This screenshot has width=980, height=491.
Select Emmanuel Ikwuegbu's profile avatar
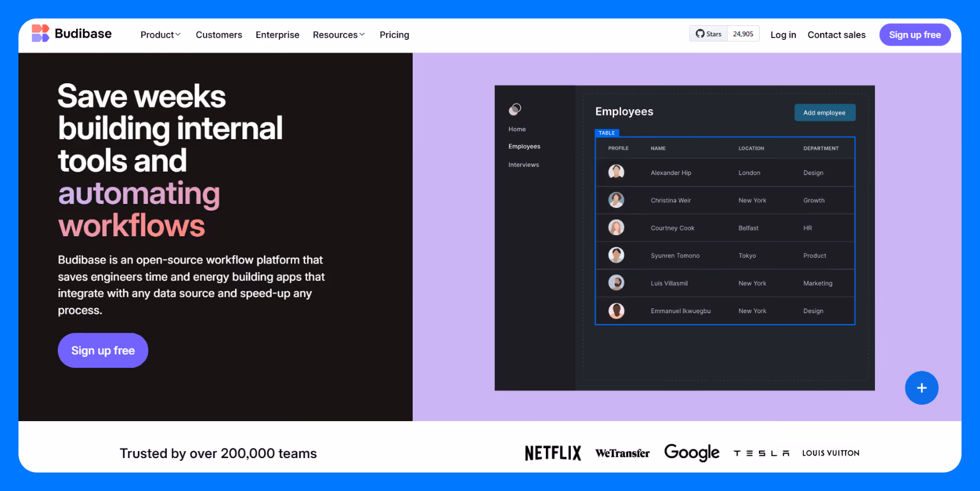click(x=616, y=311)
